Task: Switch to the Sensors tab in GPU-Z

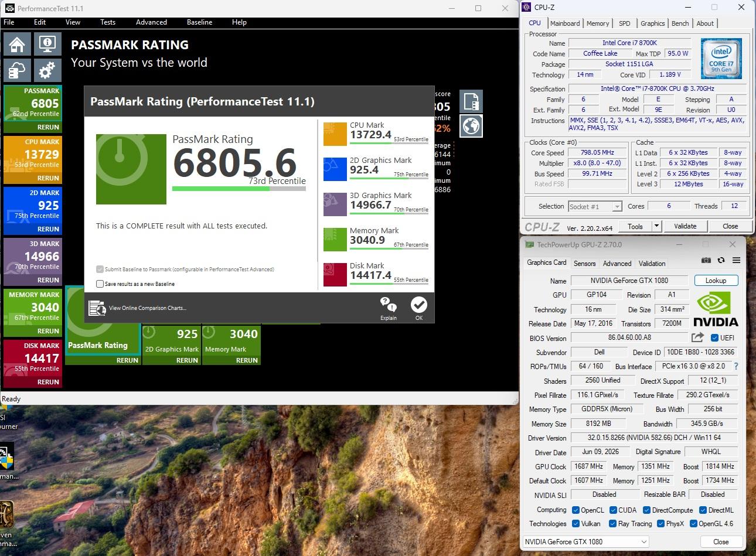Action: point(584,264)
